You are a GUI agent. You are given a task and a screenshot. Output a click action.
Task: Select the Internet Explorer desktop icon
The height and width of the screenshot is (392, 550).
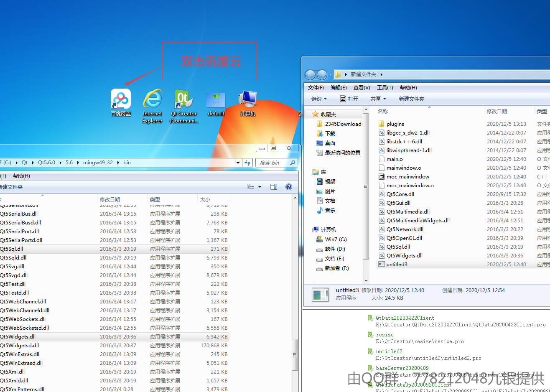pos(152,106)
